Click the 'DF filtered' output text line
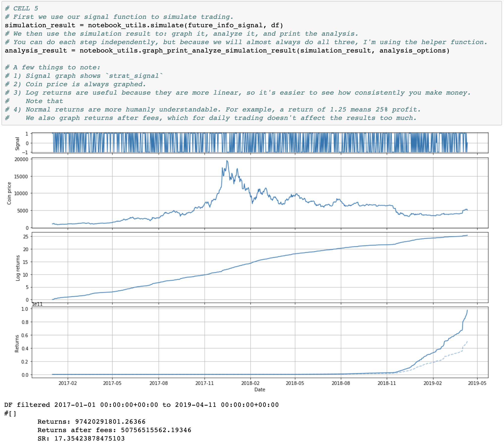The width and height of the screenshot is (504, 443). click(141, 405)
